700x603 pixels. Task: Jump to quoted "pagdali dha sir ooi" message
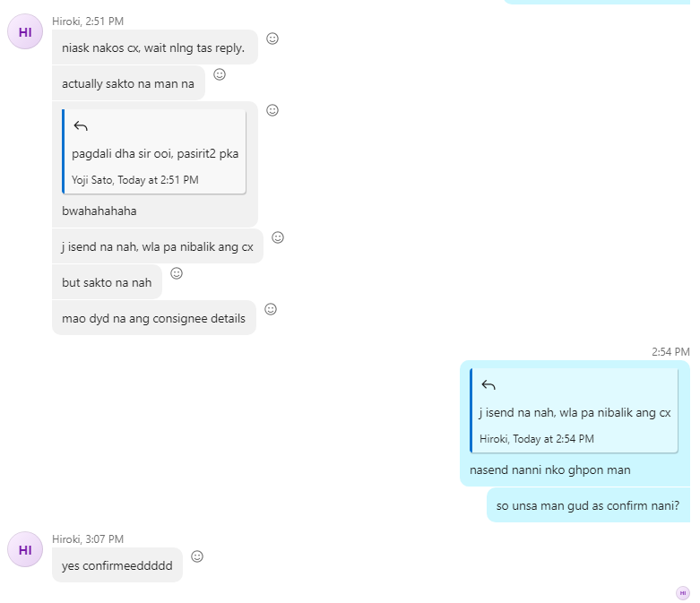[x=154, y=151]
